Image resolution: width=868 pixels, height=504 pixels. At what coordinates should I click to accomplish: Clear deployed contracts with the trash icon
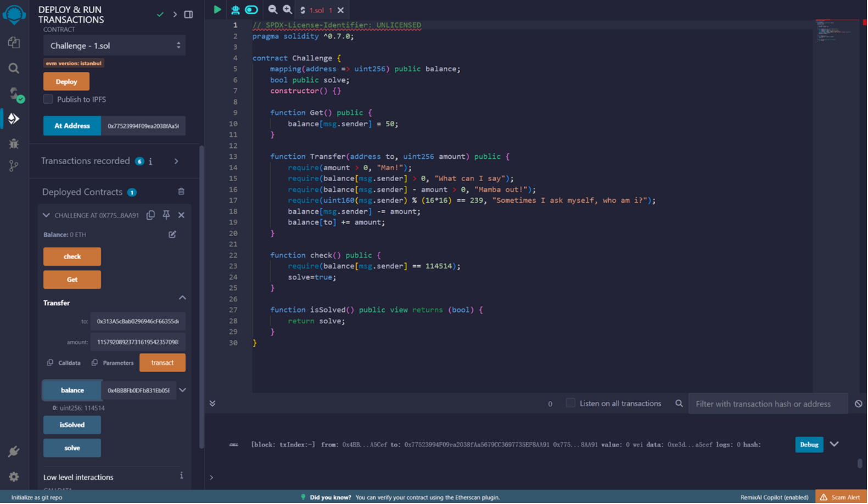(181, 192)
